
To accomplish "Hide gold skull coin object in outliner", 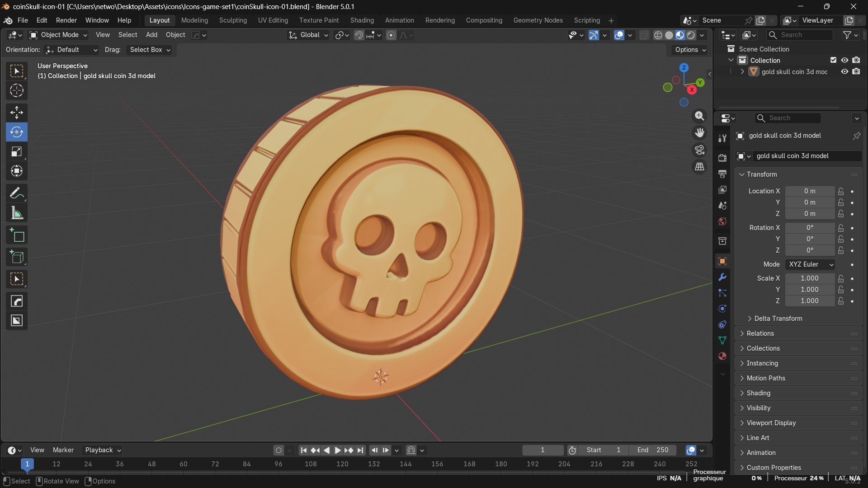I will pos(844,71).
